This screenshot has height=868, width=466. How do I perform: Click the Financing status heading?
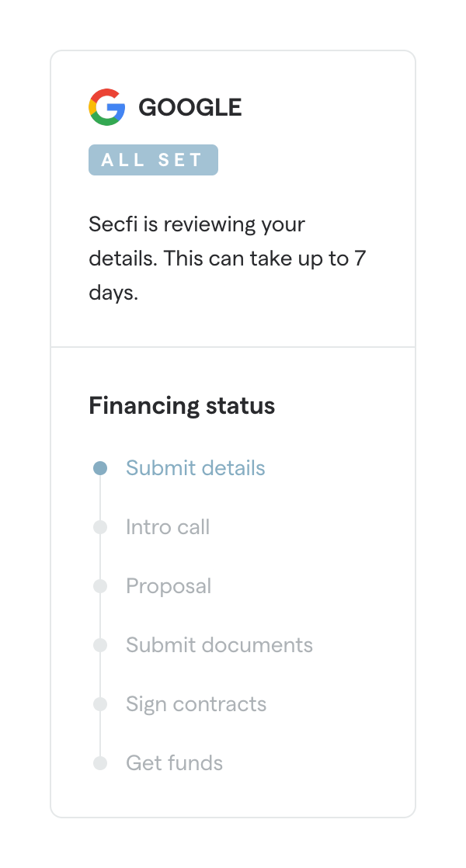click(182, 405)
